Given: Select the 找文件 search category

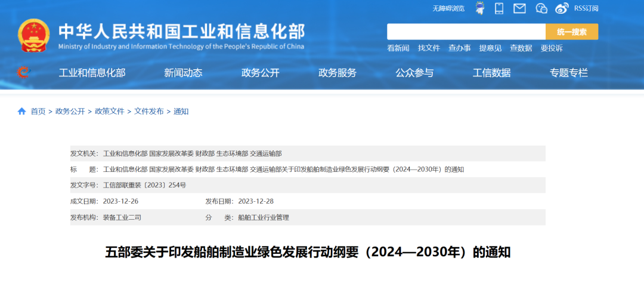Looking at the screenshot, I should (429, 48).
